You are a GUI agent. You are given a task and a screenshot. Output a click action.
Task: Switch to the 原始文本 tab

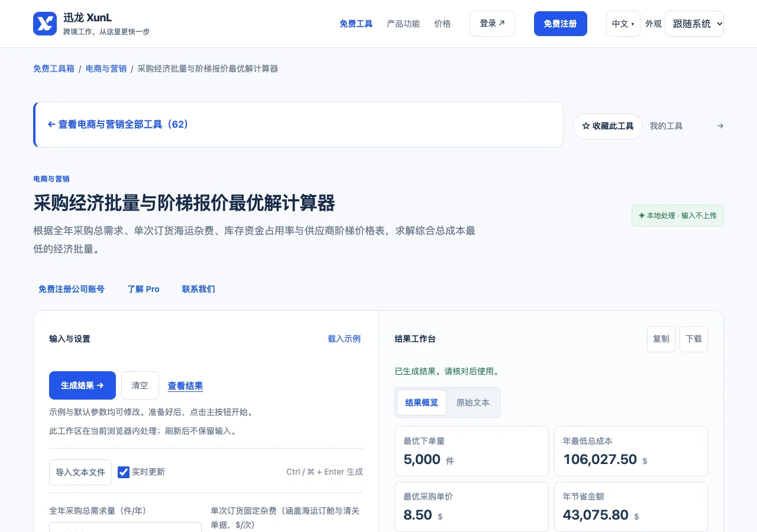(x=473, y=403)
